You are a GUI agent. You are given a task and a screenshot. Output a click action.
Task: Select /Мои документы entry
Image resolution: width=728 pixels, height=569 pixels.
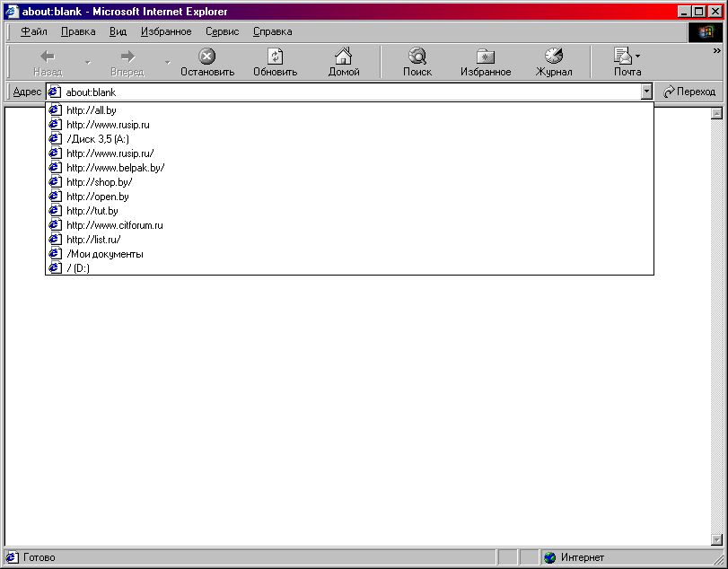tap(349, 254)
